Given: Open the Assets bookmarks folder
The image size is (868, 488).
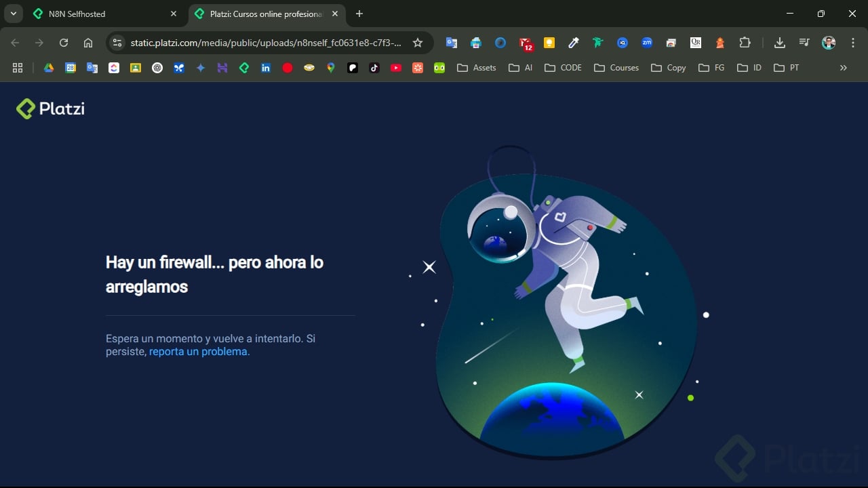Looking at the screenshot, I should (477, 68).
